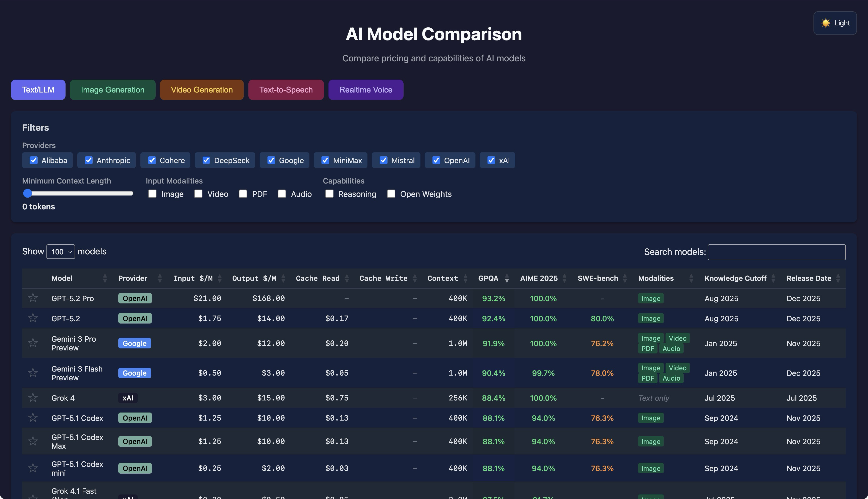Star the GPT-5.2 Pro model row
The height and width of the screenshot is (499, 868).
pyautogui.click(x=33, y=298)
